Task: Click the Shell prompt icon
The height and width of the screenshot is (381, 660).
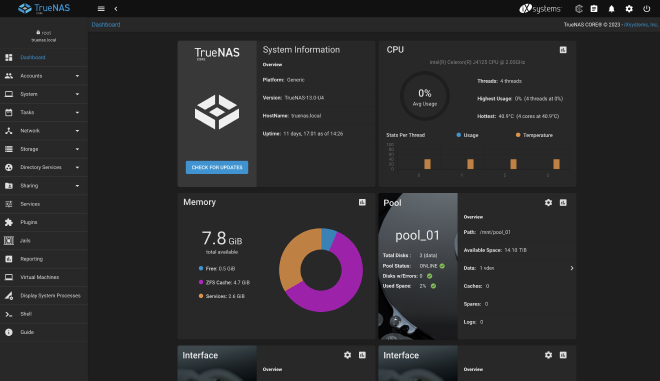Action: [x=9, y=314]
